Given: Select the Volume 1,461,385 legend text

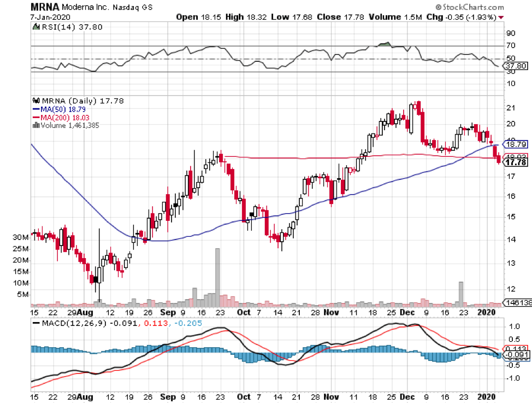Looking at the screenshot, I should point(70,125).
